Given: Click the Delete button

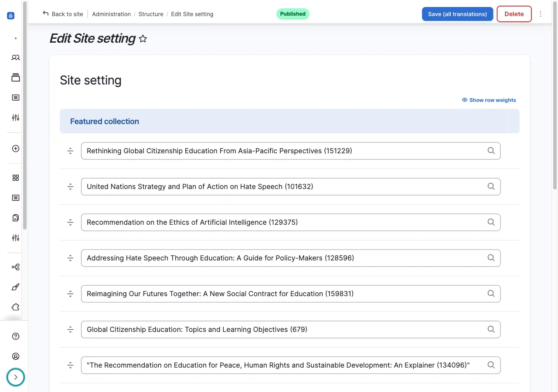Looking at the screenshot, I should coord(514,14).
